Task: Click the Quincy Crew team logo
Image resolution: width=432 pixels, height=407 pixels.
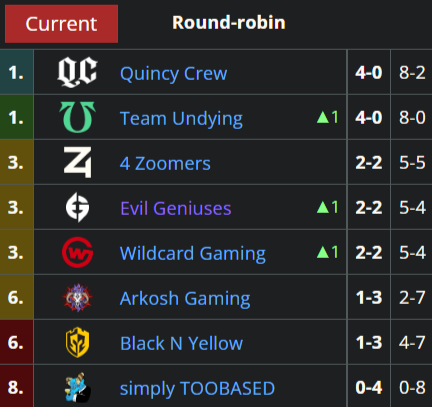Action: pos(77,72)
